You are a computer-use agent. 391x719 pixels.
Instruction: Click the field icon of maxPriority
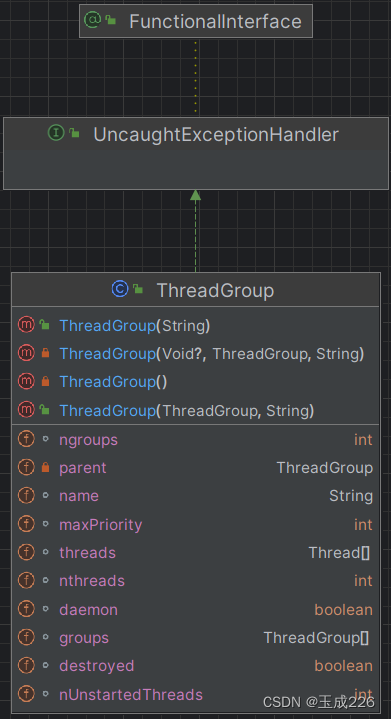pyautogui.click(x=26, y=524)
